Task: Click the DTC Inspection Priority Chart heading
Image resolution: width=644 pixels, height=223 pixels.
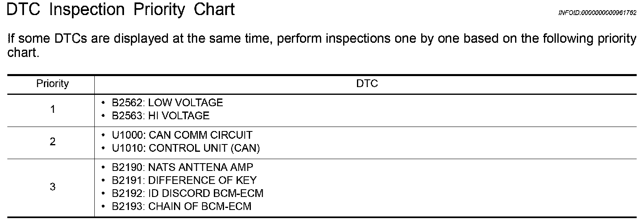Action: (121, 9)
